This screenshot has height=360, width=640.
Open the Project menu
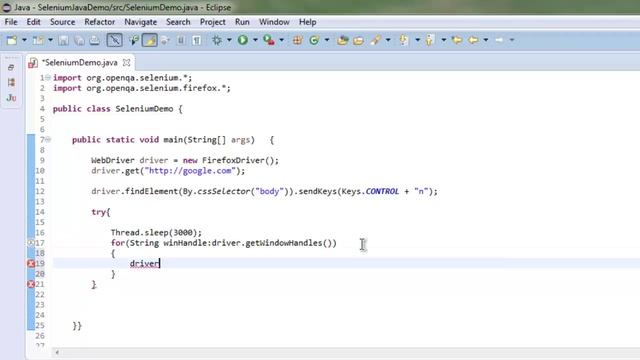212,22
